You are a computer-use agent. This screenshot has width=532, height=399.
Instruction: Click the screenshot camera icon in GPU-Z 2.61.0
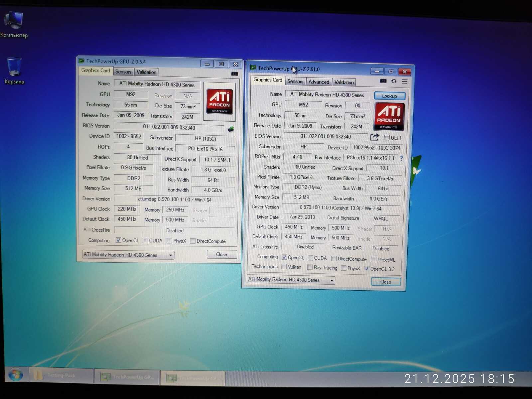(383, 81)
